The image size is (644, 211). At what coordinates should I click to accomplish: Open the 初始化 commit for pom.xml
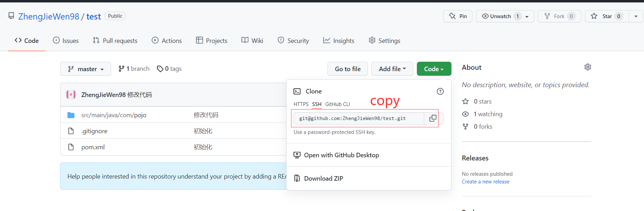pyautogui.click(x=203, y=147)
